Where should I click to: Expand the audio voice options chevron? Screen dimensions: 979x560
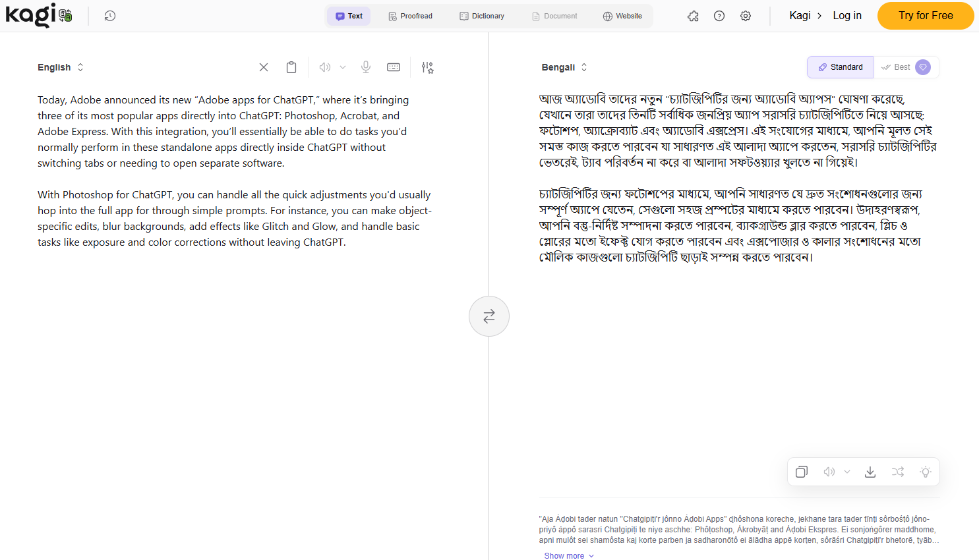point(342,67)
